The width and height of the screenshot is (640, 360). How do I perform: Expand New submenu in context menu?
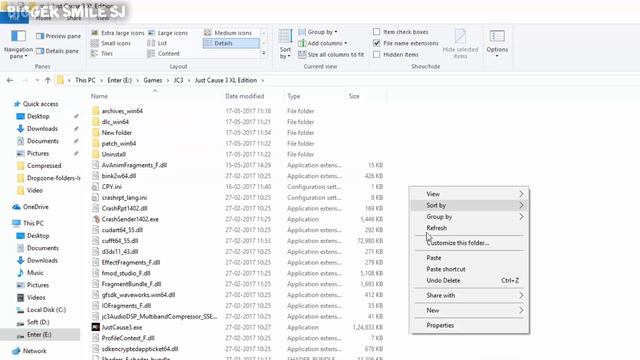click(x=469, y=311)
